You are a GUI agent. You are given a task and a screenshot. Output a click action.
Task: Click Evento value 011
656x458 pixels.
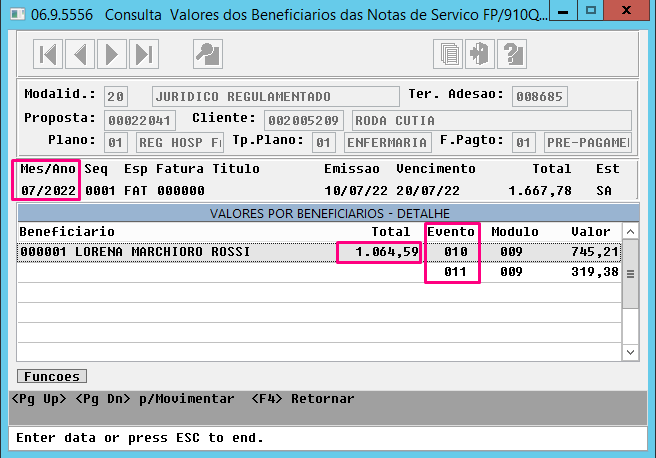(x=455, y=272)
